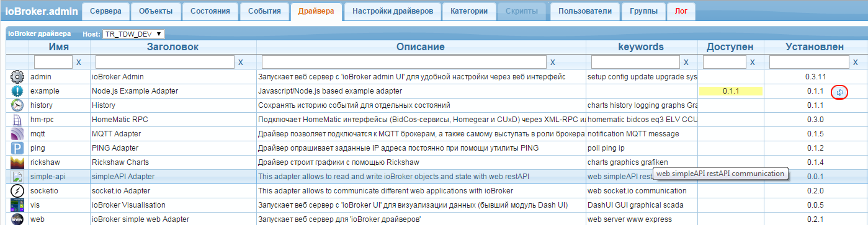Focus the Имя filter input
The image size is (868, 225).
[x=53, y=62]
